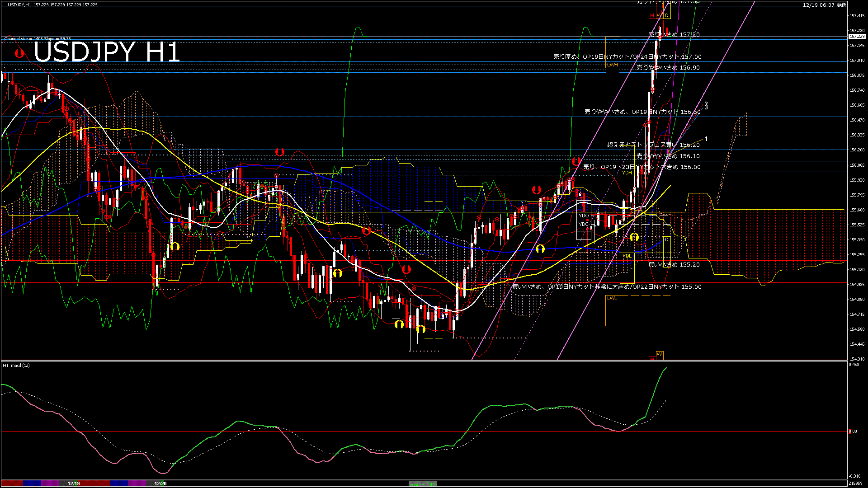Open the H1 macd (12) indicator label
Screen dimensions: 868x488
[x=16, y=366]
